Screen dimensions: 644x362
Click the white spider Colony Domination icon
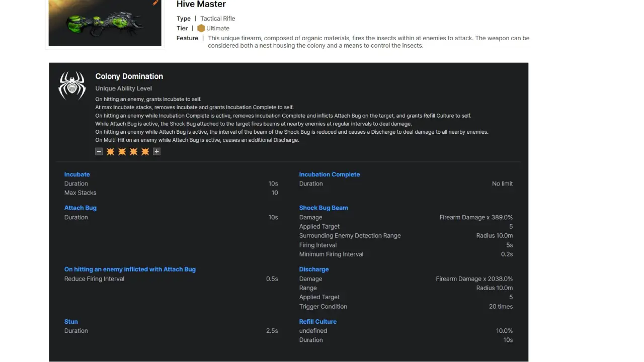[72, 85]
